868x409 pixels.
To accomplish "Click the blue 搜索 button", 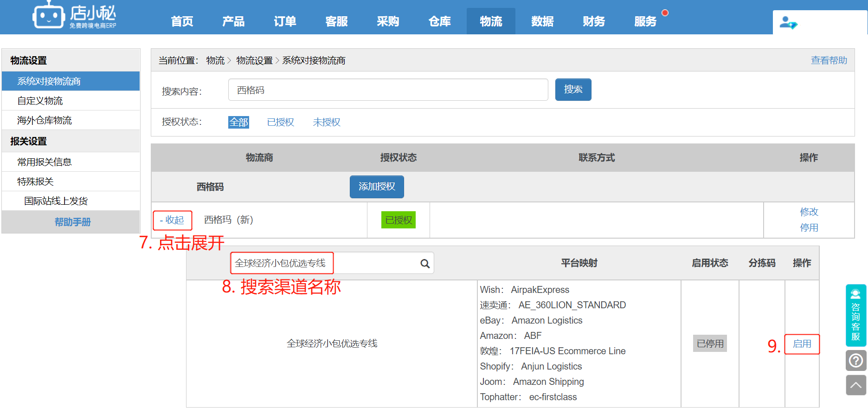I will [573, 90].
